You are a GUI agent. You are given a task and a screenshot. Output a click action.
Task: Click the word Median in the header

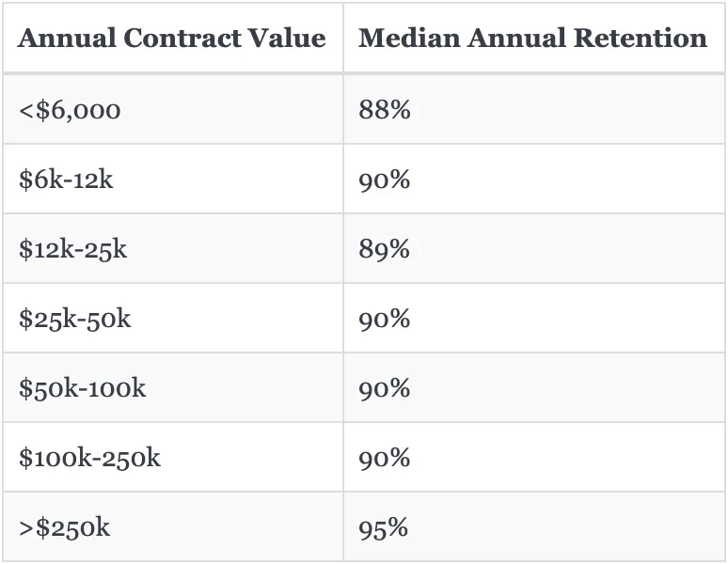pos(405,39)
